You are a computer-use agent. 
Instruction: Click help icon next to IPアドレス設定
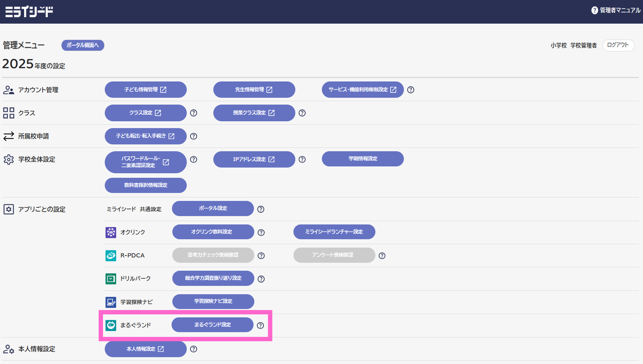pyautogui.click(x=302, y=160)
